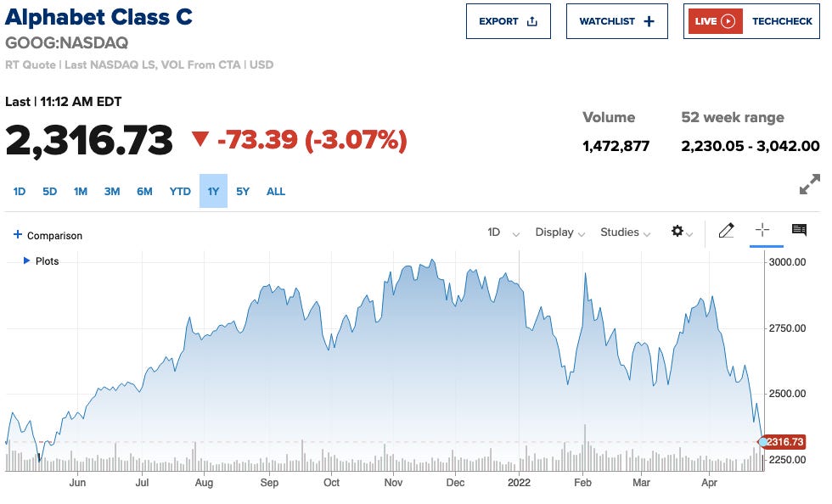This screenshot has height=504, width=832.
Task: Switch to the 5D time range
Action: [x=49, y=192]
